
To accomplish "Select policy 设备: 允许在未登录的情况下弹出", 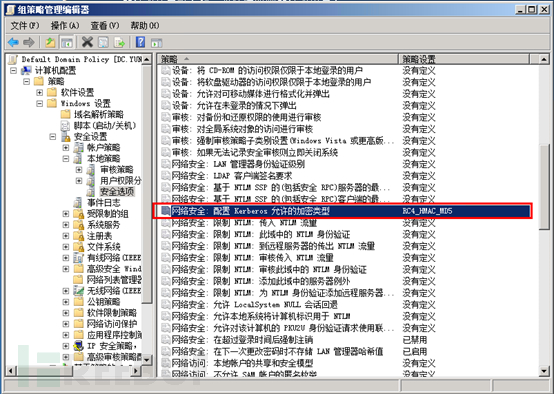I will tap(234, 105).
